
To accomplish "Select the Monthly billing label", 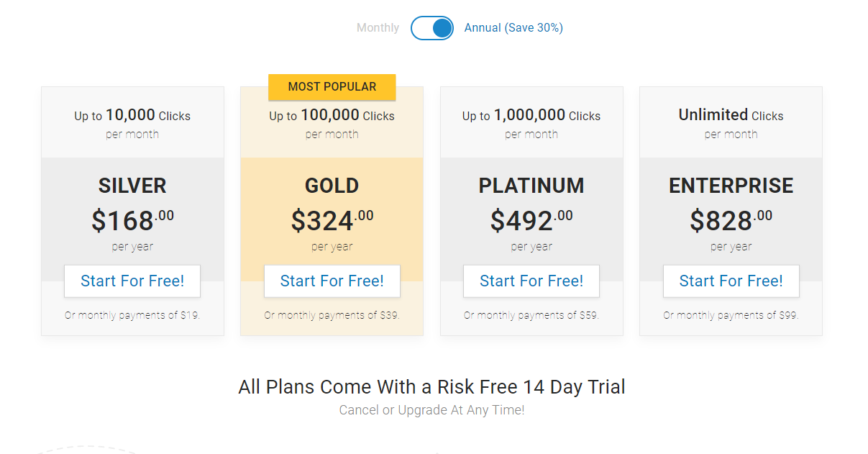I will click(378, 28).
